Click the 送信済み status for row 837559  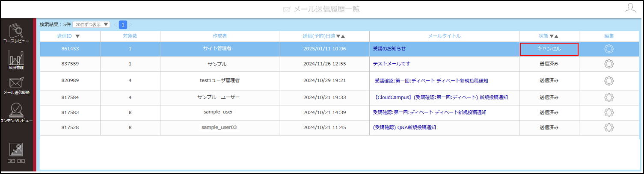549,64
